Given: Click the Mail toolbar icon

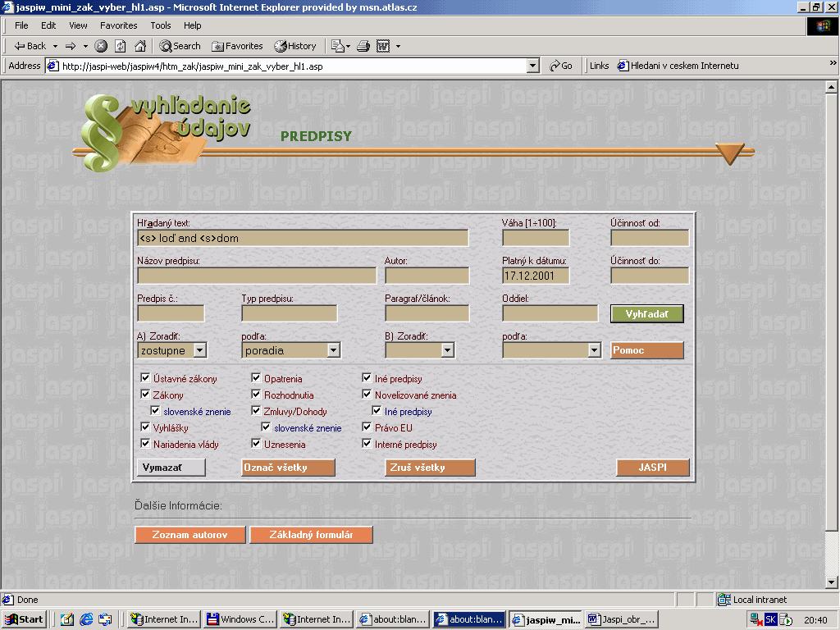Looking at the screenshot, I should pyautogui.click(x=337, y=46).
